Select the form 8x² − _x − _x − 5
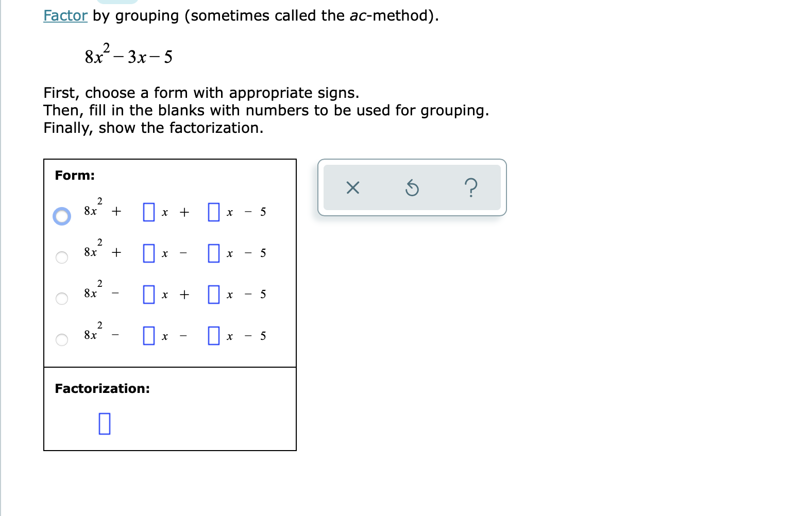Viewport: 812px width, 516px height. coord(62,340)
